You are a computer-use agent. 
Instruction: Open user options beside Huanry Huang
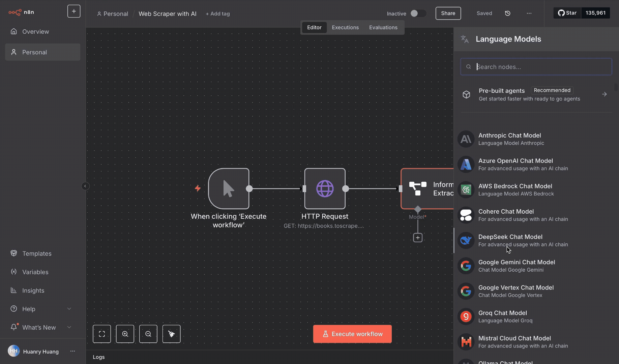click(72, 351)
